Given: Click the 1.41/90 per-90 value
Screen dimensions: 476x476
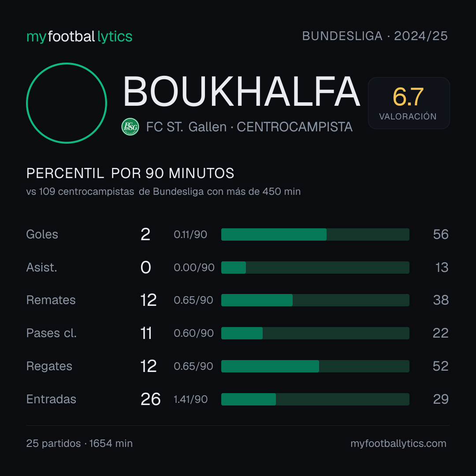Looking at the screenshot, I should [191, 399].
